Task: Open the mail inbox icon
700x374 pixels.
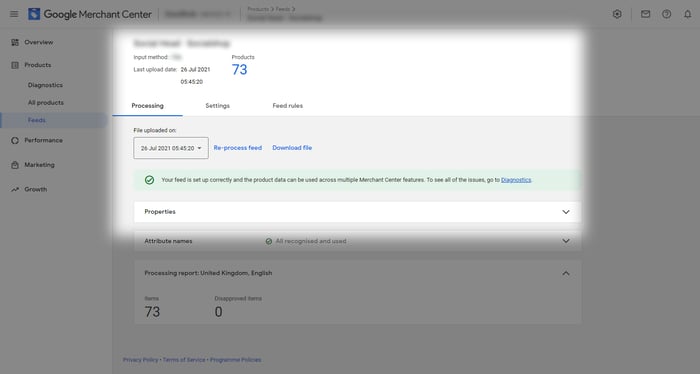Action: pyautogui.click(x=646, y=14)
